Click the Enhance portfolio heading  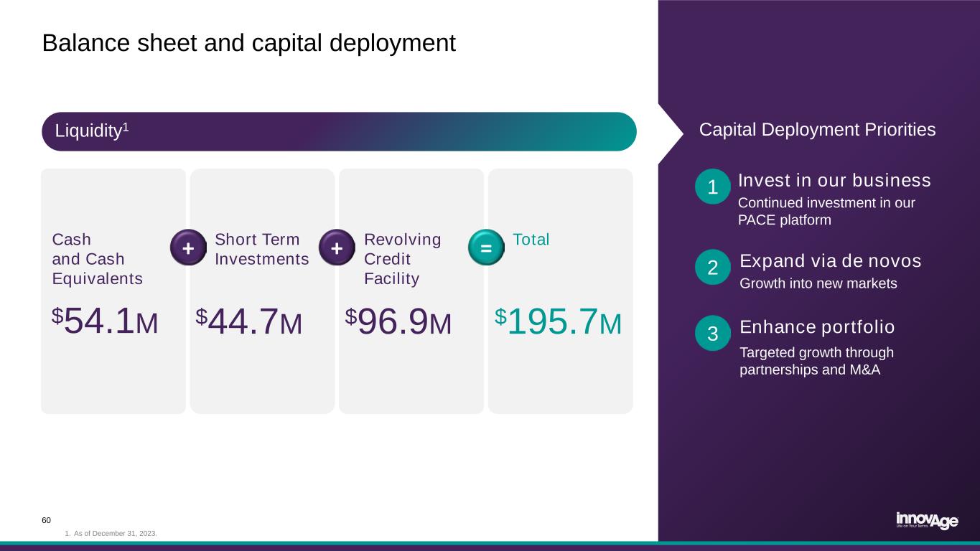(817, 327)
